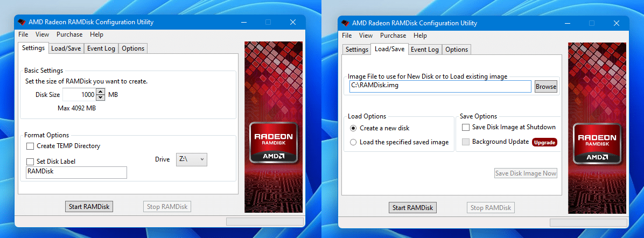Click Stop RAMDisk in left window
The height and width of the screenshot is (238, 644).
(x=167, y=207)
